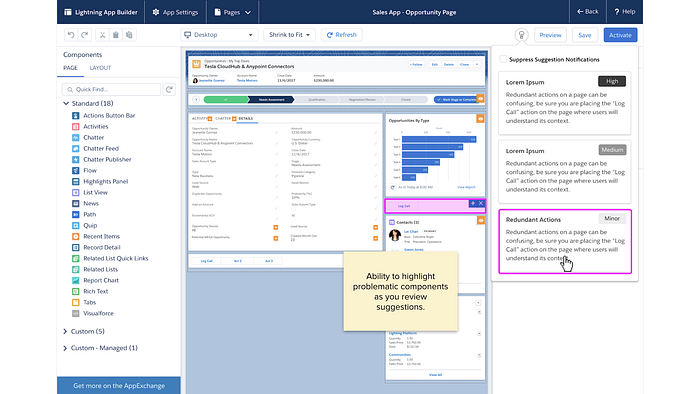Select the Chatter Feed component
Image resolution: width=700 pixels, height=394 pixels.
(x=95, y=148)
